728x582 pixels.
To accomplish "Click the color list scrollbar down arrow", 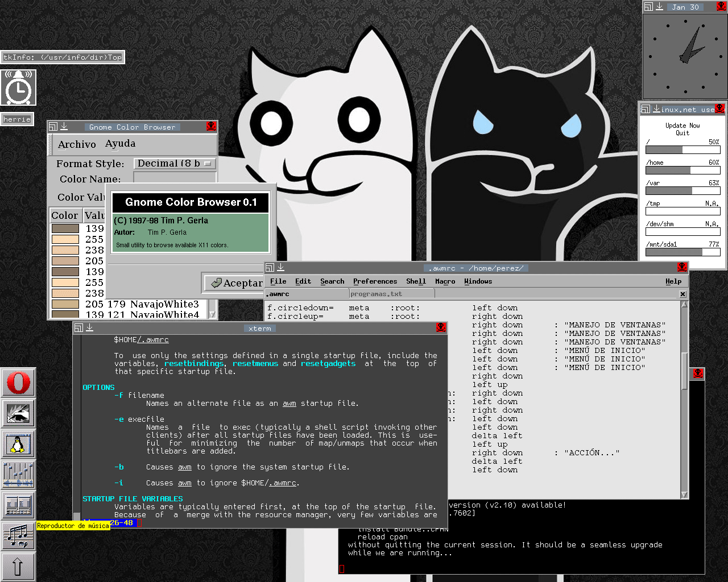I will pos(212,314).
